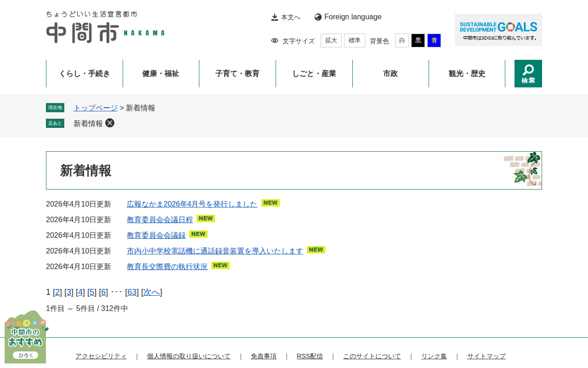Go to page 6 of results

pos(103,292)
